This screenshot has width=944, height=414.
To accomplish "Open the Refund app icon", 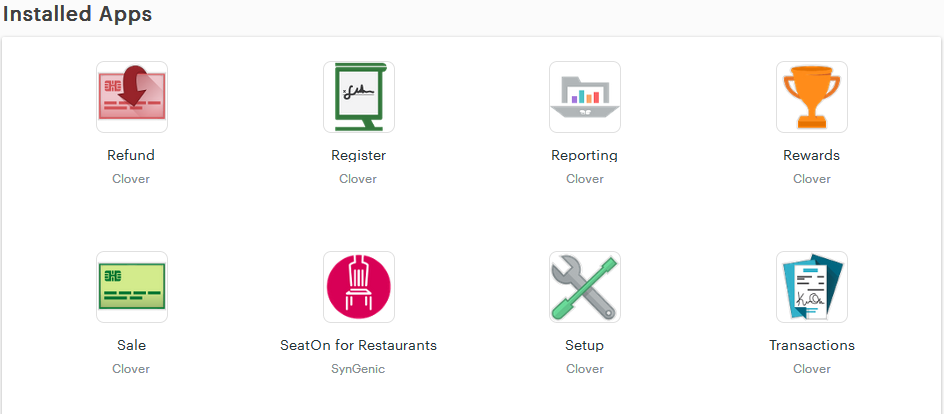I will click(x=132, y=97).
